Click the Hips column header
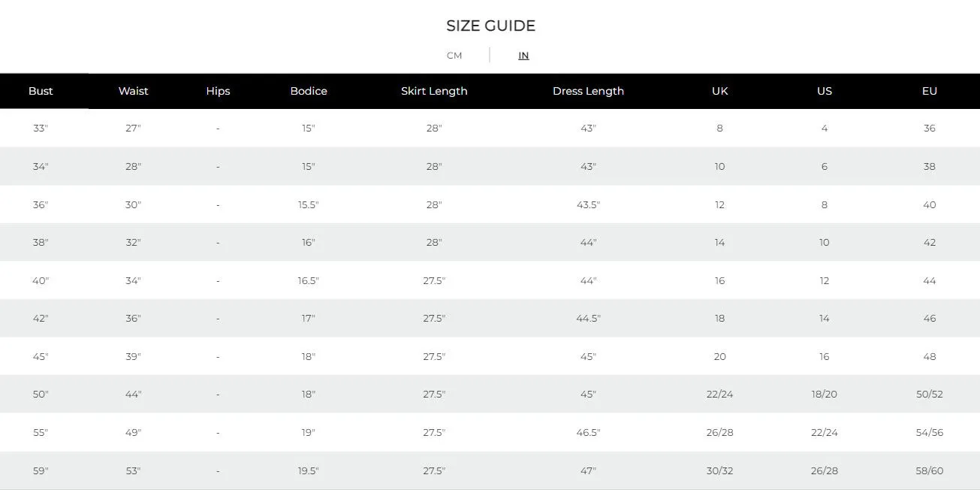Screen dimensions: 980x490 tap(218, 91)
